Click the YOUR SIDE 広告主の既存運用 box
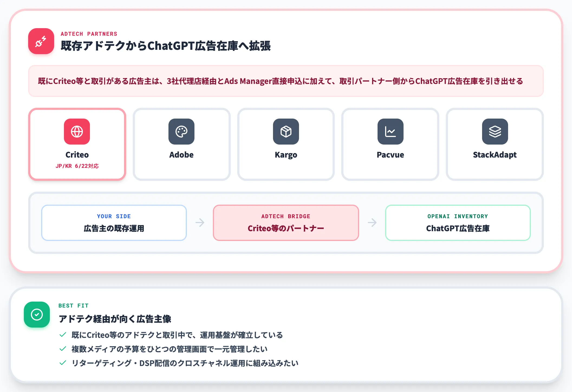This screenshot has width=572, height=392. [114, 223]
